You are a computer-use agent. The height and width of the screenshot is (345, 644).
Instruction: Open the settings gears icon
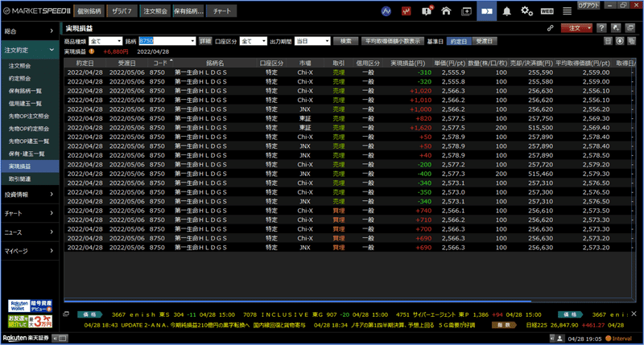pyautogui.click(x=527, y=11)
